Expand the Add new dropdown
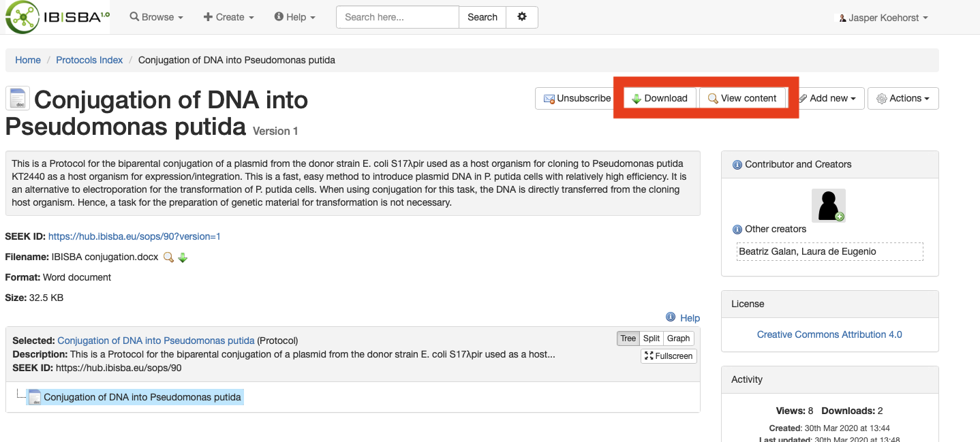980x442 pixels. pyautogui.click(x=827, y=98)
